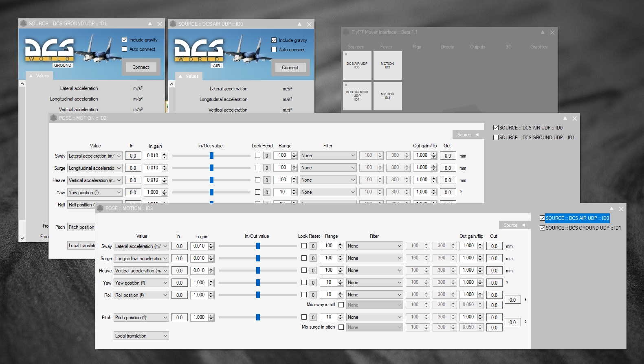Open the Graphics tab in FlyPT Mover
The width and height of the screenshot is (644, 364).
(x=539, y=47)
